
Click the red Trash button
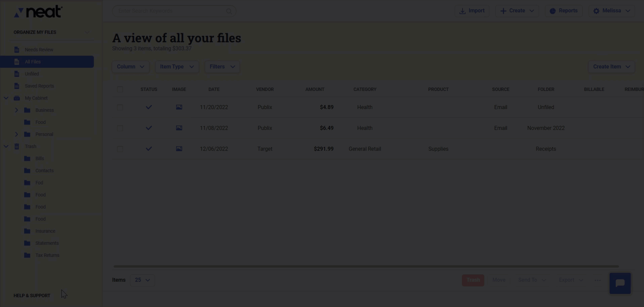[473, 280]
